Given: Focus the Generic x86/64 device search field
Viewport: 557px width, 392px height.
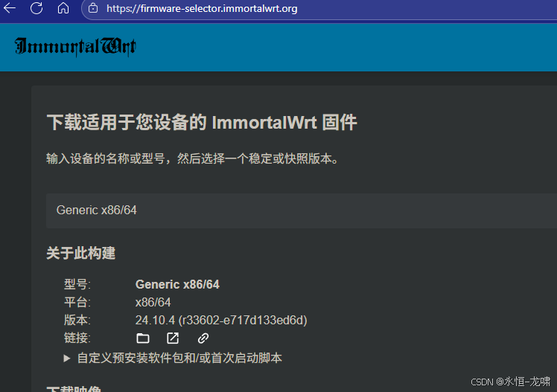Looking at the screenshot, I should (x=302, y=211).
